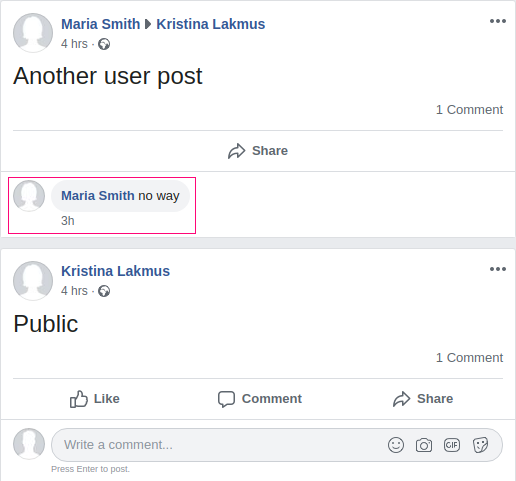Open three-dot menu on Public post

(498, 269)
